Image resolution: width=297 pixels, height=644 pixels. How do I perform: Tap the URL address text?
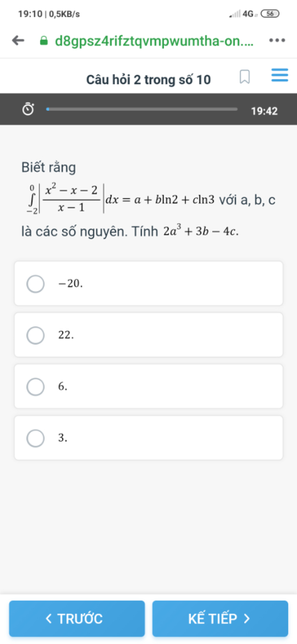click(x=154, y=41)
